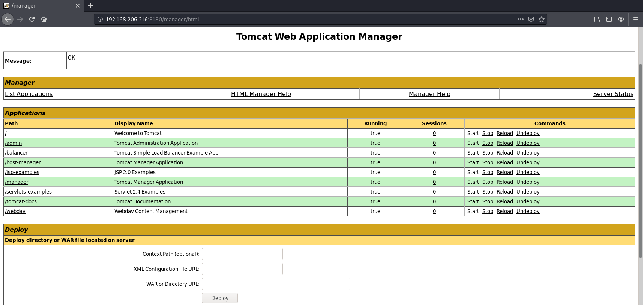Open List Applications link
This screenshot has width=644, height=305.
coord(29,94)
